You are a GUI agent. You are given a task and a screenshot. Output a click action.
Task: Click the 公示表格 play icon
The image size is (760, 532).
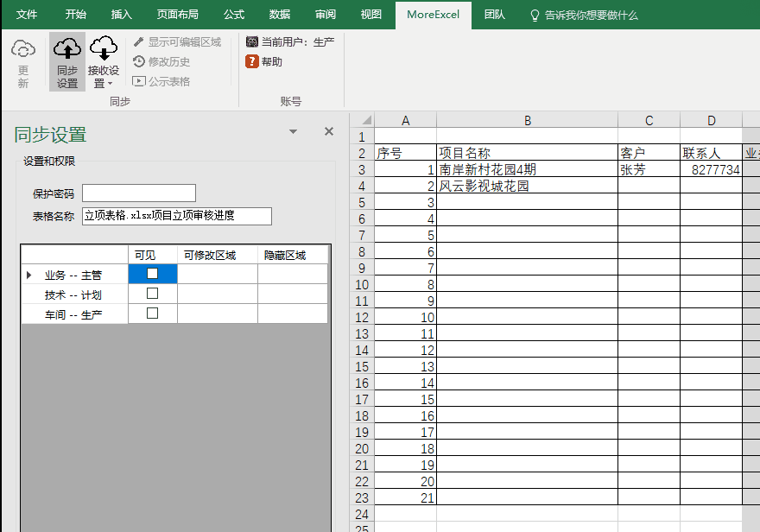pyautogui.click(x=139, y=81)
